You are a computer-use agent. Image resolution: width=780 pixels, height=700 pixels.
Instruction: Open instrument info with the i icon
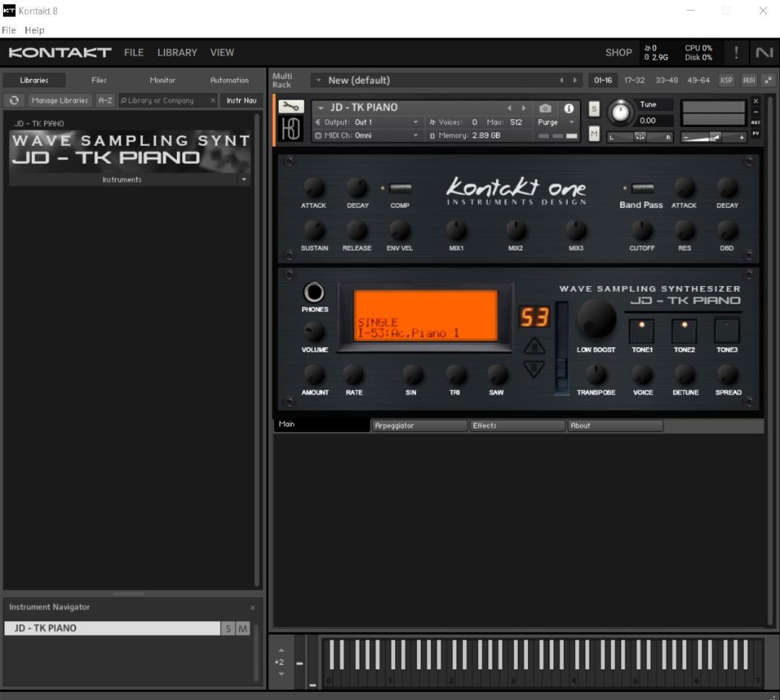[x=568, y=108]
